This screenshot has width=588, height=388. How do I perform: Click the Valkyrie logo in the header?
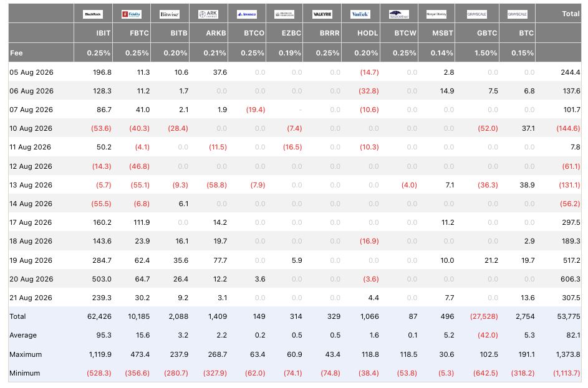322,14
